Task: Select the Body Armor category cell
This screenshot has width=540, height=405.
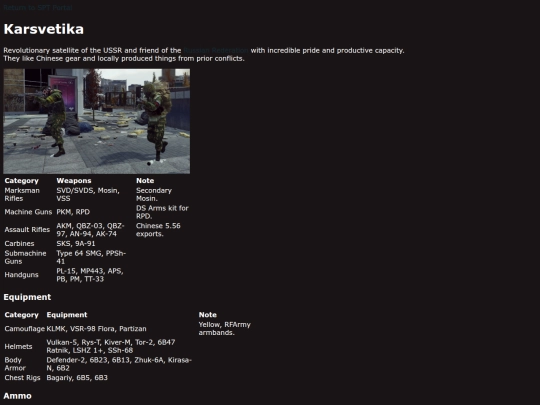Action: click(x=15, y=364)
